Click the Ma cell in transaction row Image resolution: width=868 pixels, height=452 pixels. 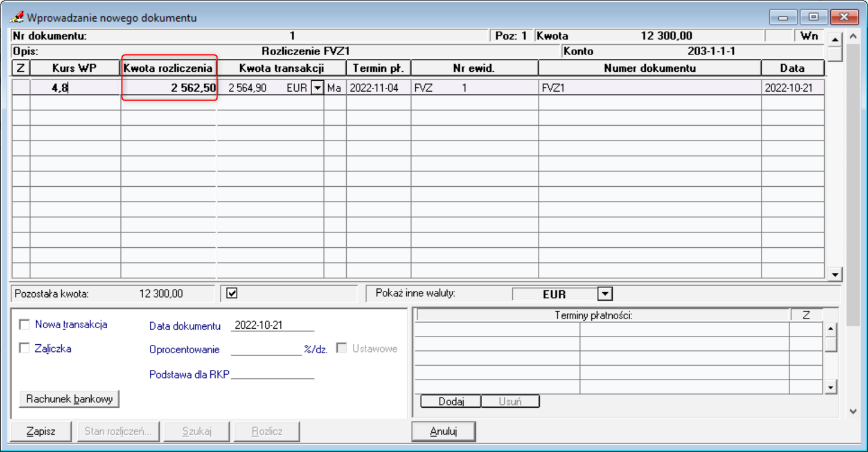[x=334, y=88]
